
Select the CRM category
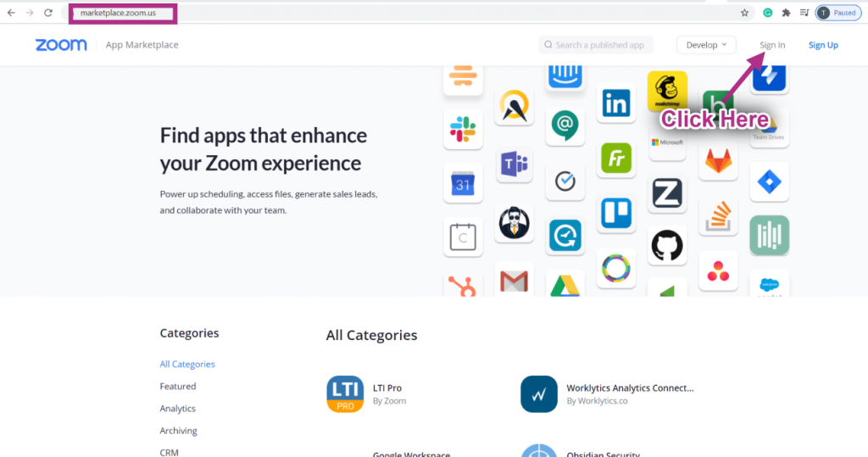coord(170,452)
